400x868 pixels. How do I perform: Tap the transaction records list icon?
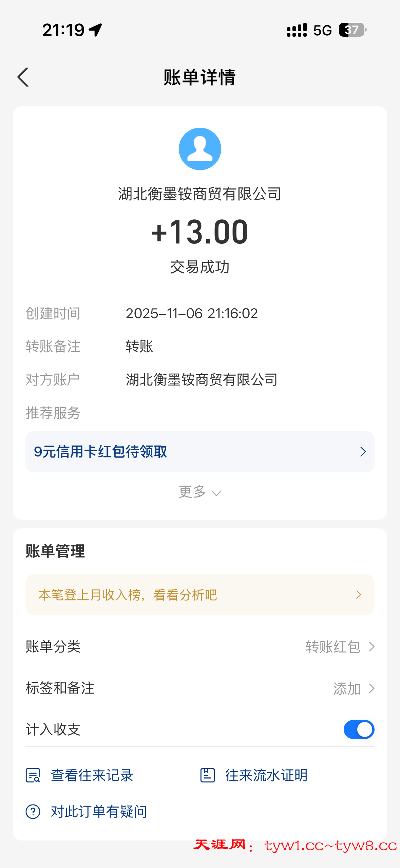[x=33, y=775]
